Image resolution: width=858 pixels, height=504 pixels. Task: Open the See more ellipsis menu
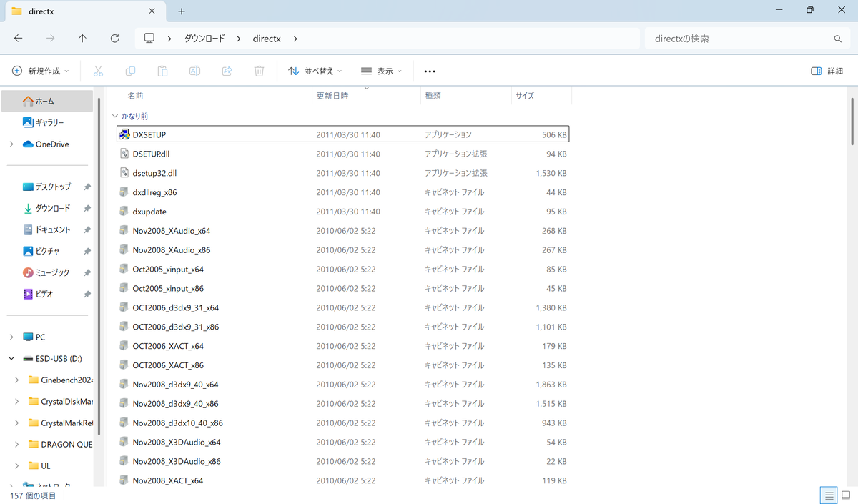click(x=430, y=71)
